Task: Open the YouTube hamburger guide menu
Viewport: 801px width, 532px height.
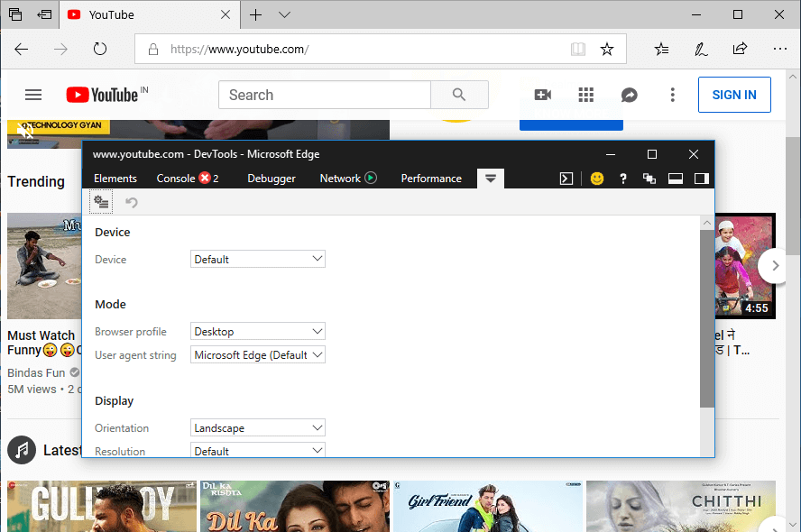Action: (33, 95)
